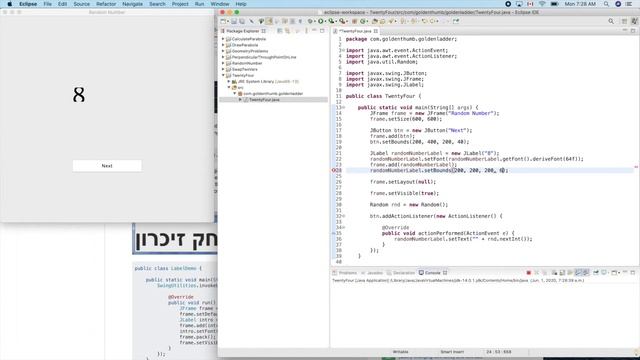Switch to the Javadoc tab

(372, 273)
